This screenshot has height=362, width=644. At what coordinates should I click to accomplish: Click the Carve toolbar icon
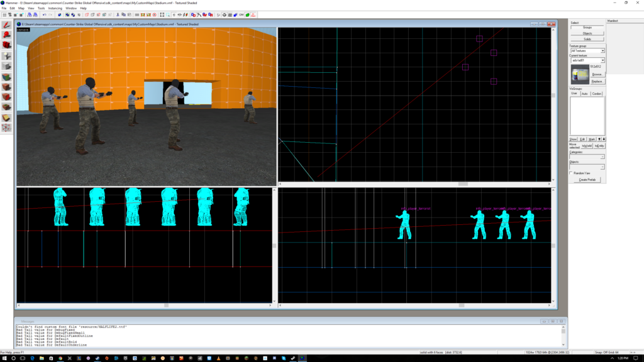click(x=60, y=15)
